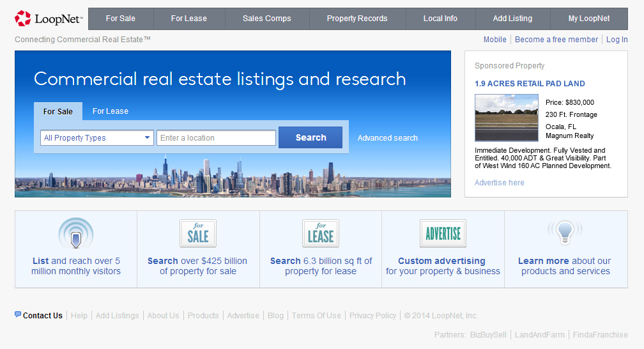Click the Ocala, FL location text

[561, 127]
